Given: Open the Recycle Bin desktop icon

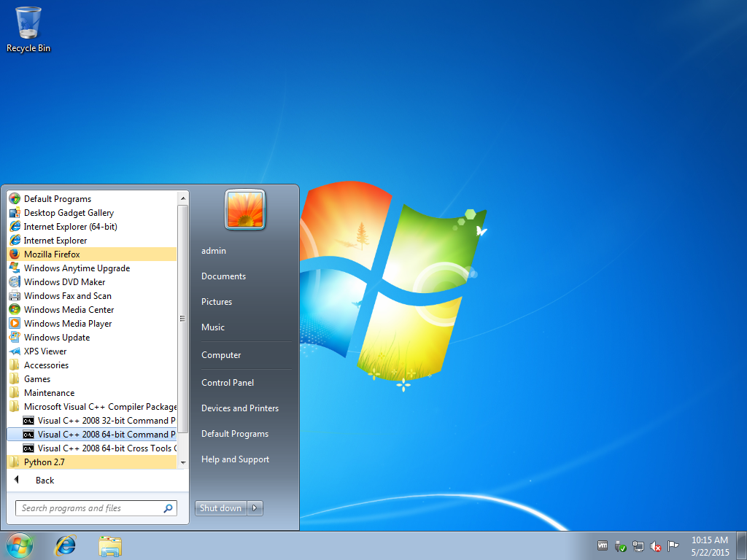Looking at the screenshot, I should point(28,29).
